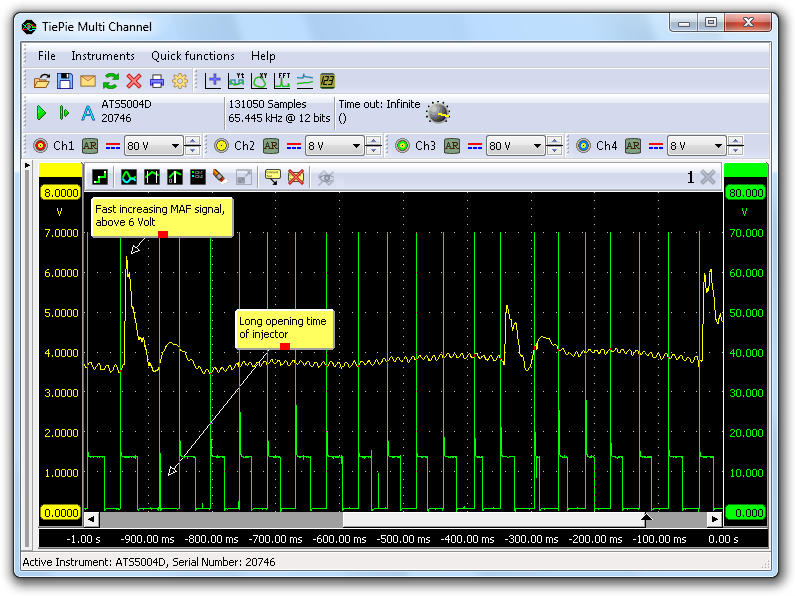The width and height of the screenshot is (795, 596).
Task: Toggle Ch1 auto-ranging AR button
Action: 90,146
